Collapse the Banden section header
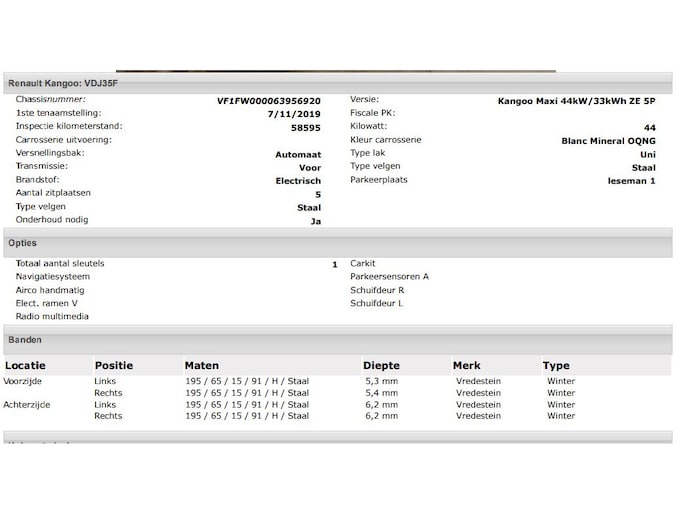 (x=25, y=340)
